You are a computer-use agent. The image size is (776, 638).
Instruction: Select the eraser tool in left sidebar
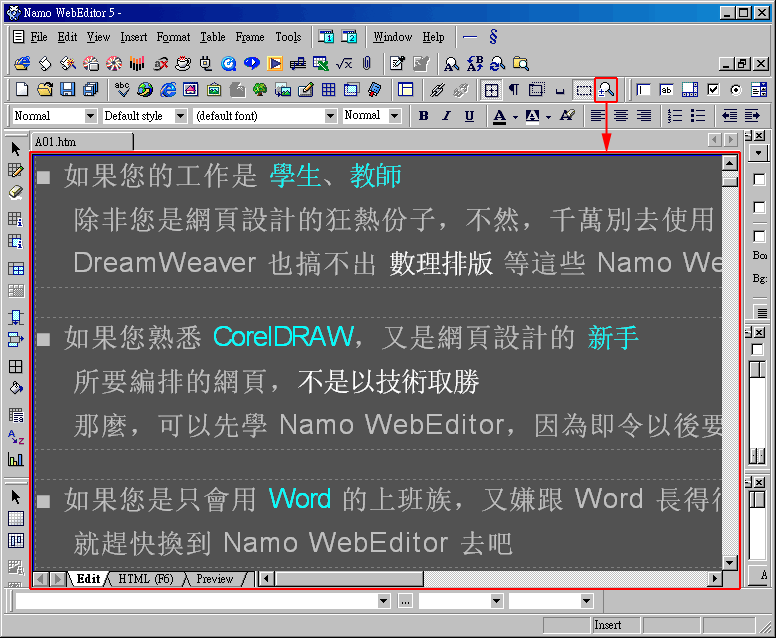(x=15, y=192)
